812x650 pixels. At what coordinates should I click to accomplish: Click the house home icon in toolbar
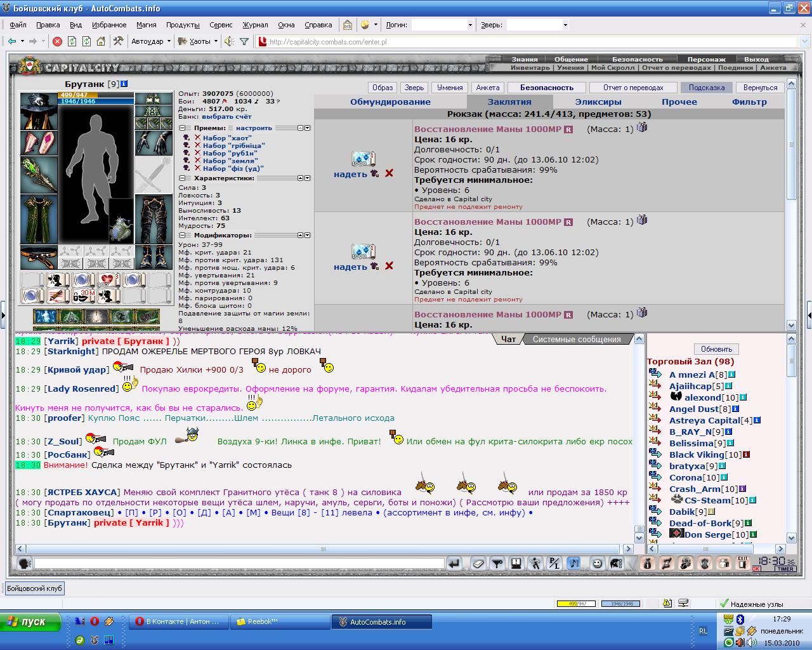(x=100, y=41)
